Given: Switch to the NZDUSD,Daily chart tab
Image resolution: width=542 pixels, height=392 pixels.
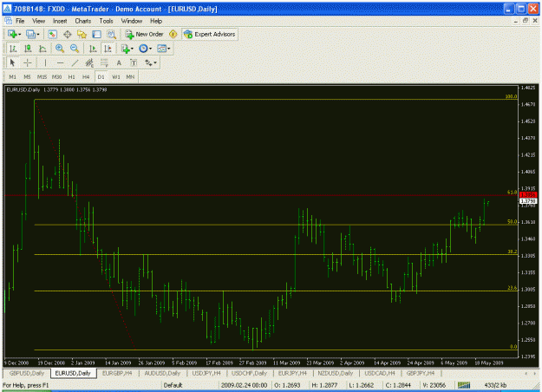Looking at the screenshot, I should pyautogui.click(x=336, y=373).
